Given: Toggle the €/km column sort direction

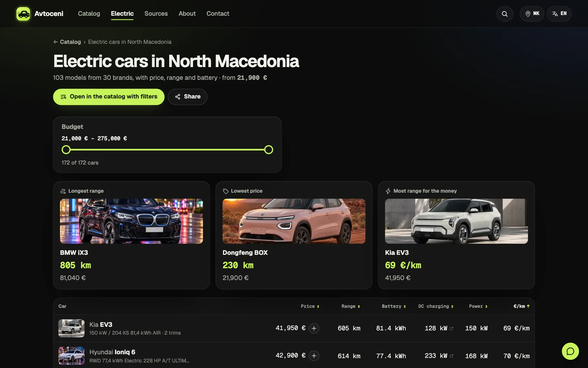Looking at the screenshot, I should (521, 306).
